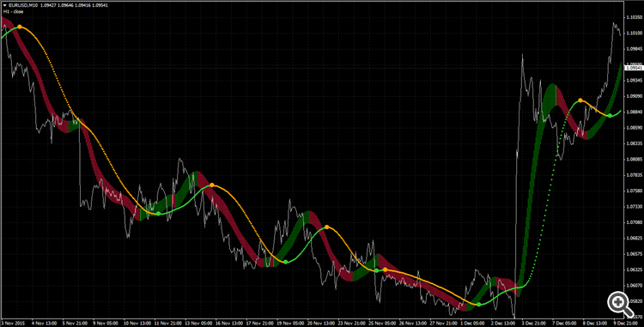
Task: Select the green dot near 19 Nov 05:00
Action: (286, 262)
